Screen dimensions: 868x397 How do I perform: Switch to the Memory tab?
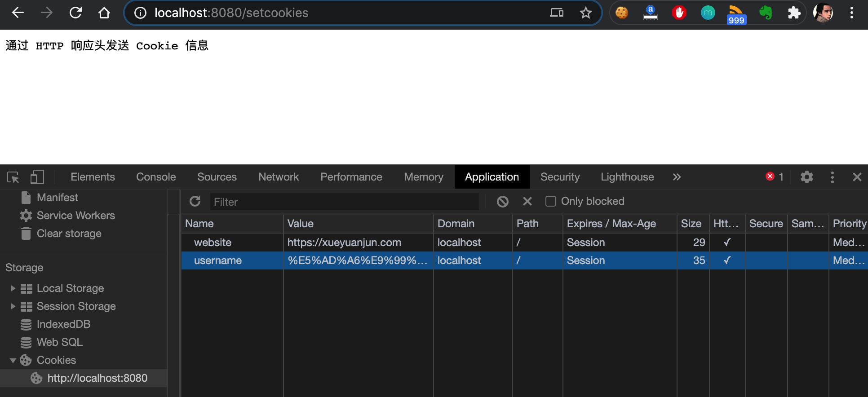pyautogui.click(x=424, y=177)
